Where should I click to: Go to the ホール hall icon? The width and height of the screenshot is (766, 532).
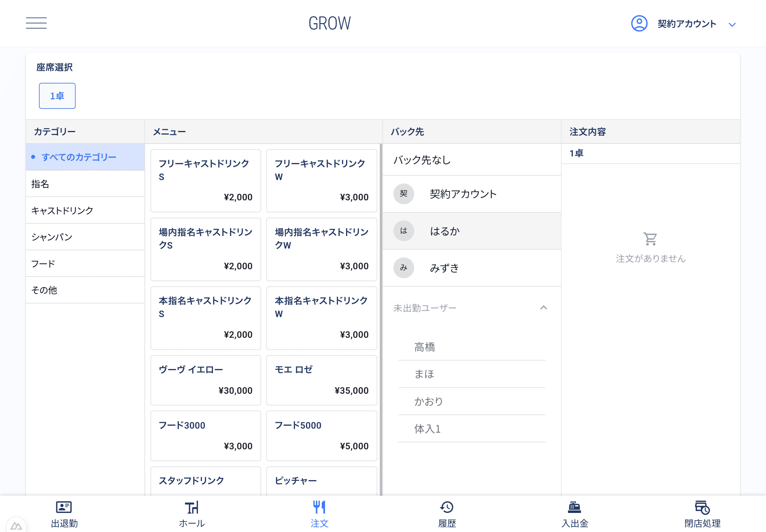(x=191, y=507)
